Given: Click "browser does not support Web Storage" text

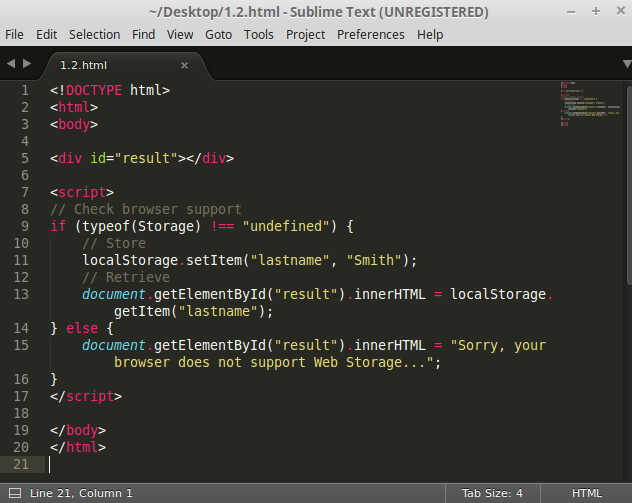Looking at the screenshot, I should [x=258, y=362].
